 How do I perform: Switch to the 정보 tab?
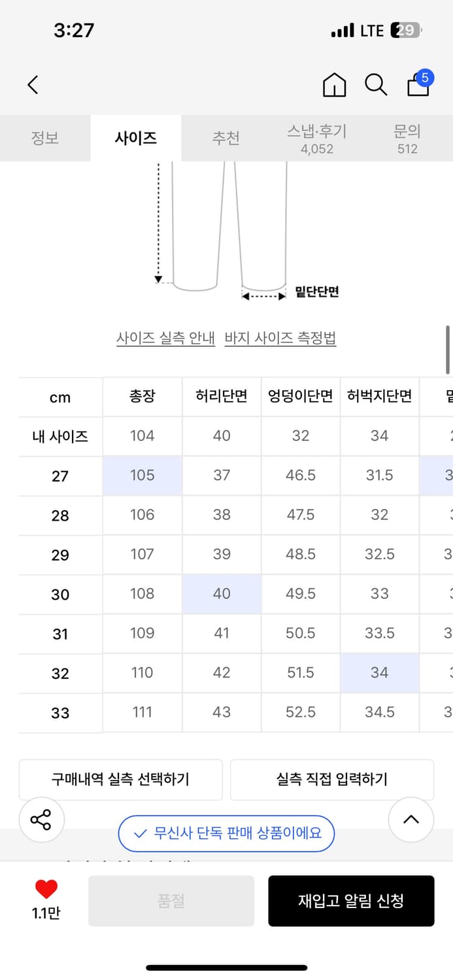pos(45,139)
